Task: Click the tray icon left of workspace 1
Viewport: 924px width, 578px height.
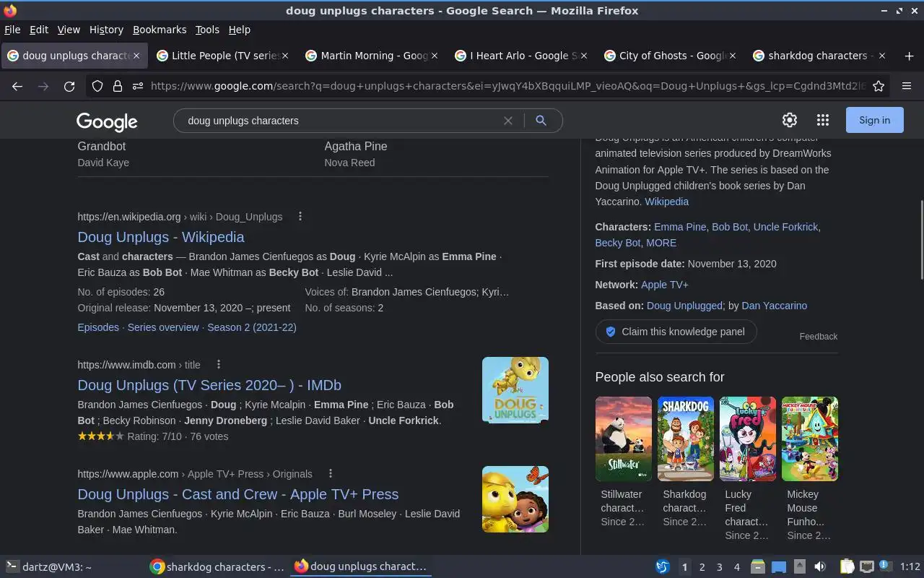Action: 663,567
